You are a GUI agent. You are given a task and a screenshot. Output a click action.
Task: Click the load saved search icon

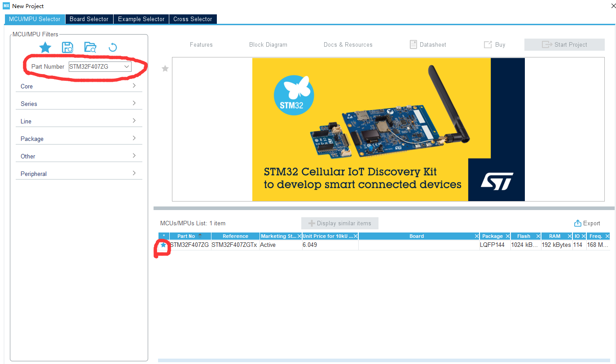click(x=90, y=47)
